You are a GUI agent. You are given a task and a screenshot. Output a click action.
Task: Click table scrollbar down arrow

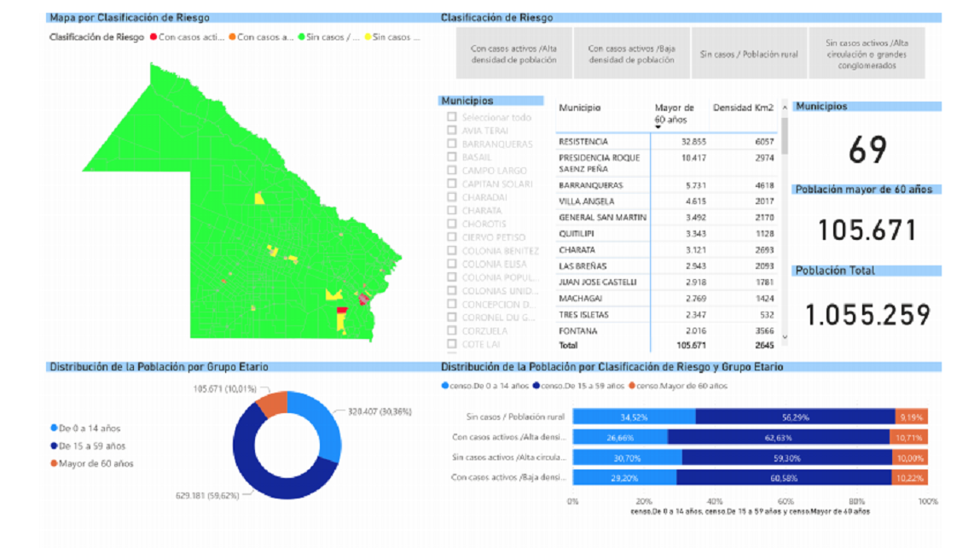pos(784,336)
